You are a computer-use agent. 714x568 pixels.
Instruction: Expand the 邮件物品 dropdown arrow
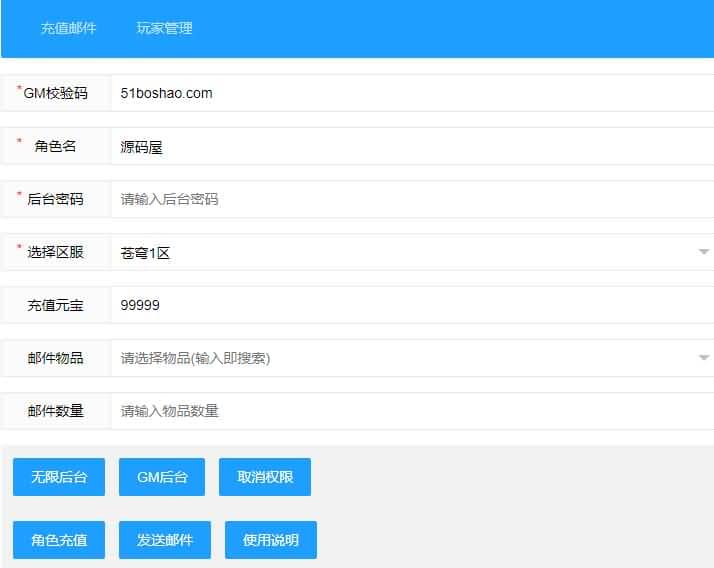coord(703,358)
